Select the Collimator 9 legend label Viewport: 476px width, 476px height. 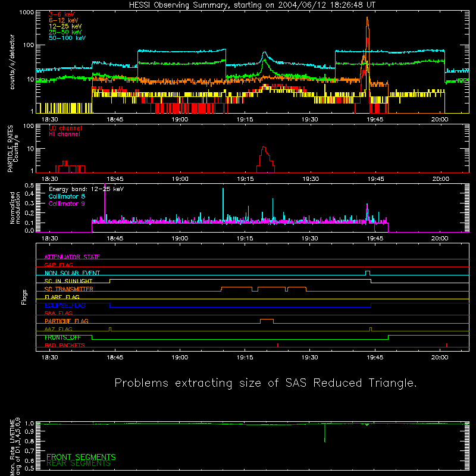(67, 203)
